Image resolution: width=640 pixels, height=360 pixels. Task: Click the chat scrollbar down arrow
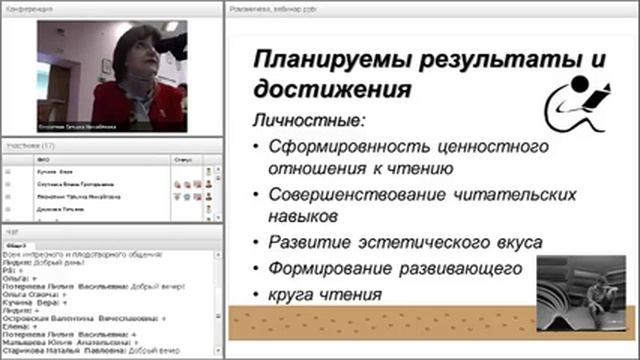(218, 351)
